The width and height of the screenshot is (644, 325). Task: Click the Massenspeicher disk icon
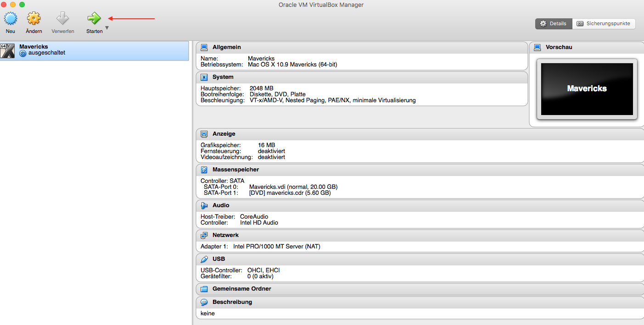(204, 170)
